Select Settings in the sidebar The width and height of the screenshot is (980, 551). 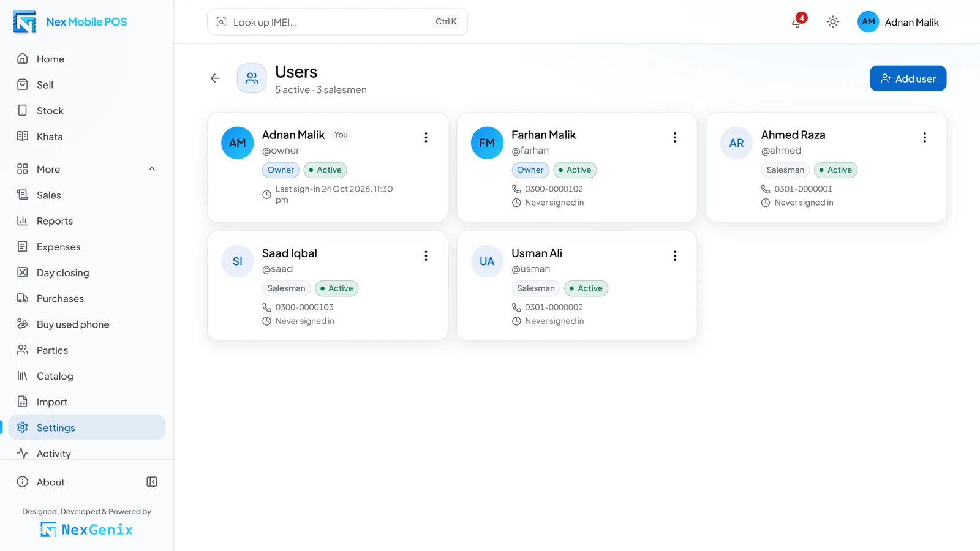(x=87, y=427)
